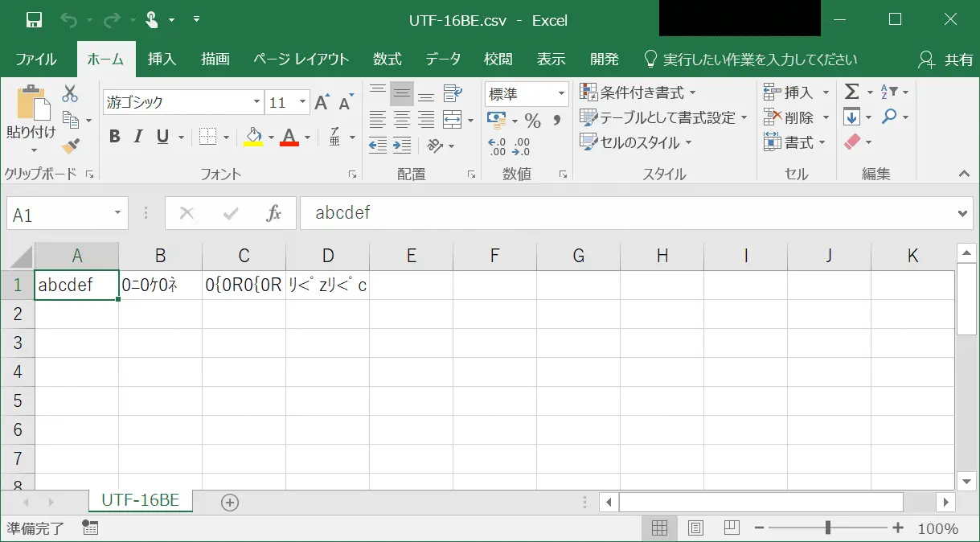
Task: Click the Save icon in title bar
Action: (x=34, y=20)
